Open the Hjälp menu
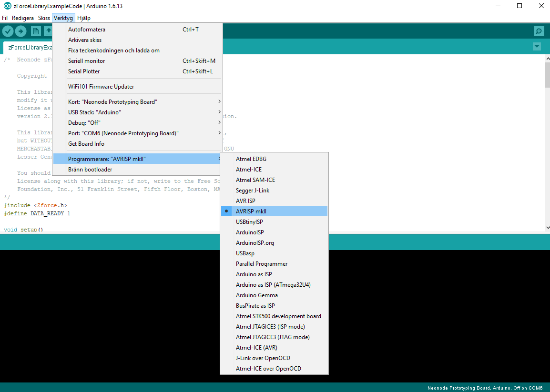The height and width of the screenshot is (392, 550). pyautogui.click(x=84, y=18)
